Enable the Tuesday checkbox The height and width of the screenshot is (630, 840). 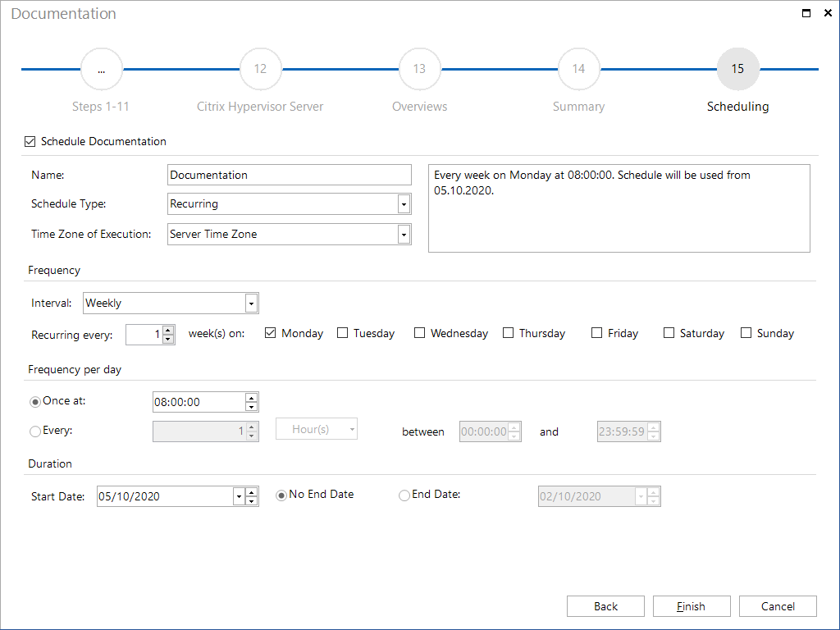click(x=342, y=333)
